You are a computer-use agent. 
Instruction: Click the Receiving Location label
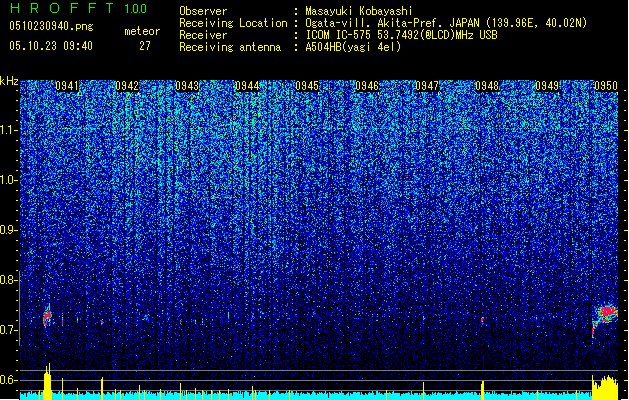[233, 23]
